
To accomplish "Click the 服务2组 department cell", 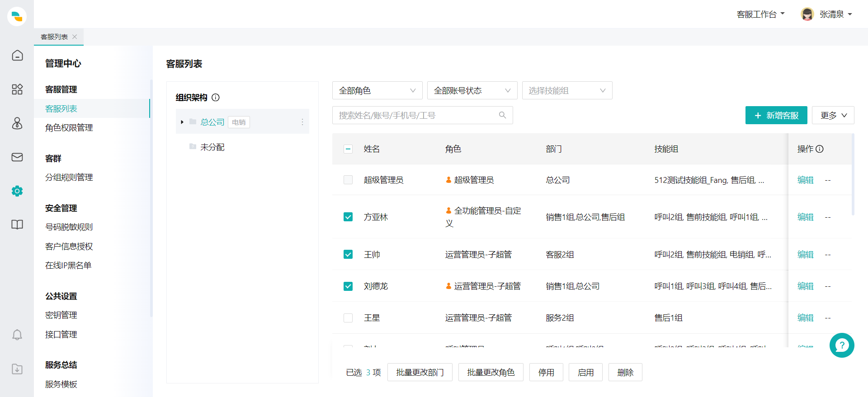I will pos(560,318).
